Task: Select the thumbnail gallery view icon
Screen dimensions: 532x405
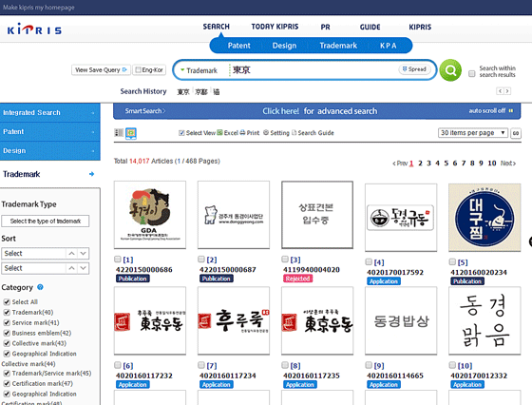Action: 131,133
